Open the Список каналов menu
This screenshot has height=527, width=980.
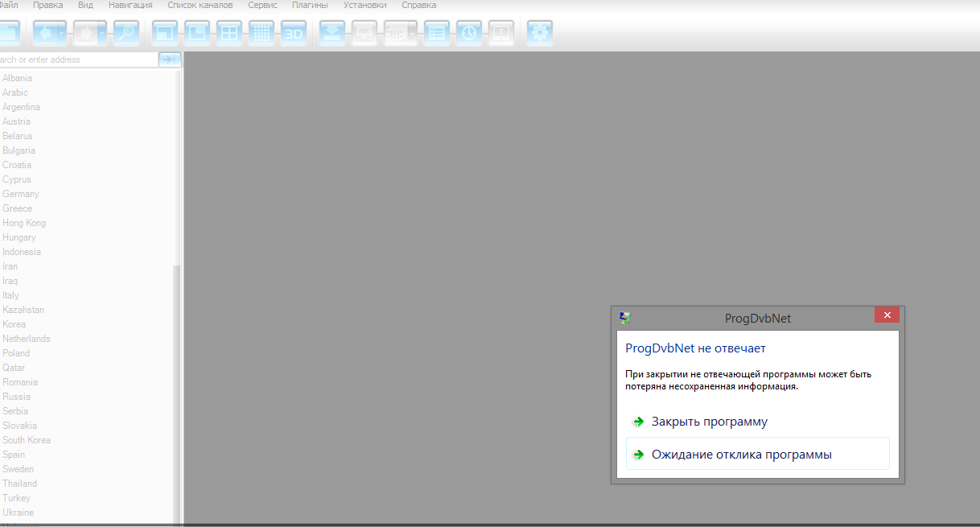[x=200, y=5]
